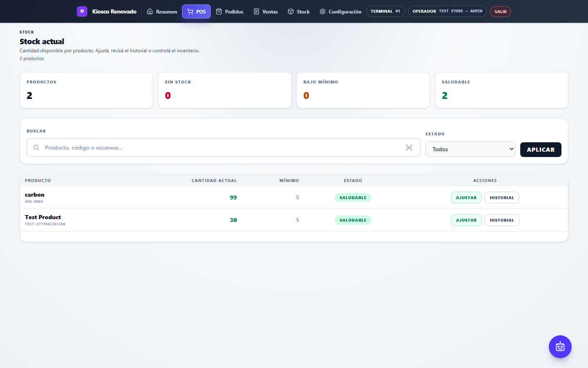Select the Saludable summary card
588x368 pixels.
coord(501,90)
